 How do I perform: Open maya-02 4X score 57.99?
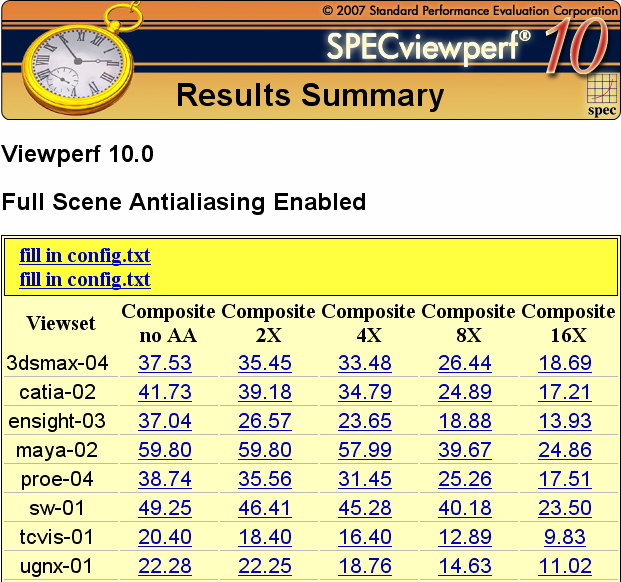click(365, 450)
